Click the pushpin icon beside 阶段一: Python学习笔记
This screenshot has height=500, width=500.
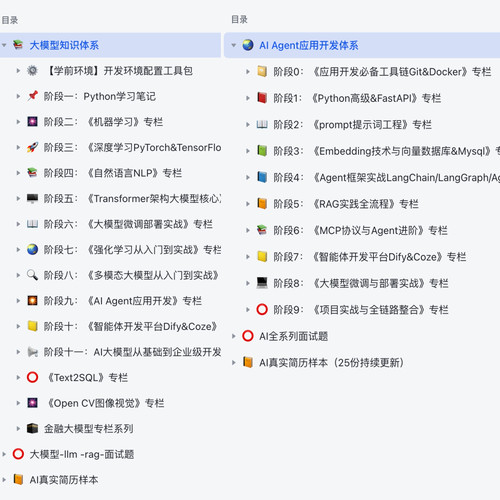[32, 96]
